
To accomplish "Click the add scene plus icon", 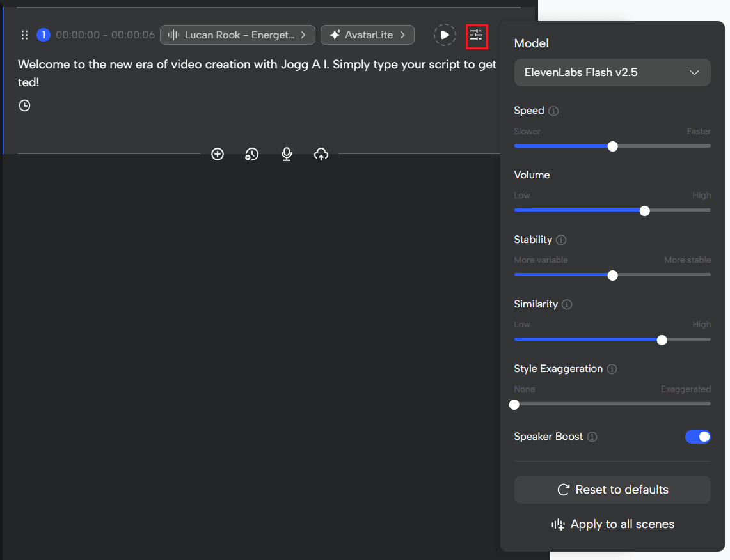I will (x=218, y=154).
